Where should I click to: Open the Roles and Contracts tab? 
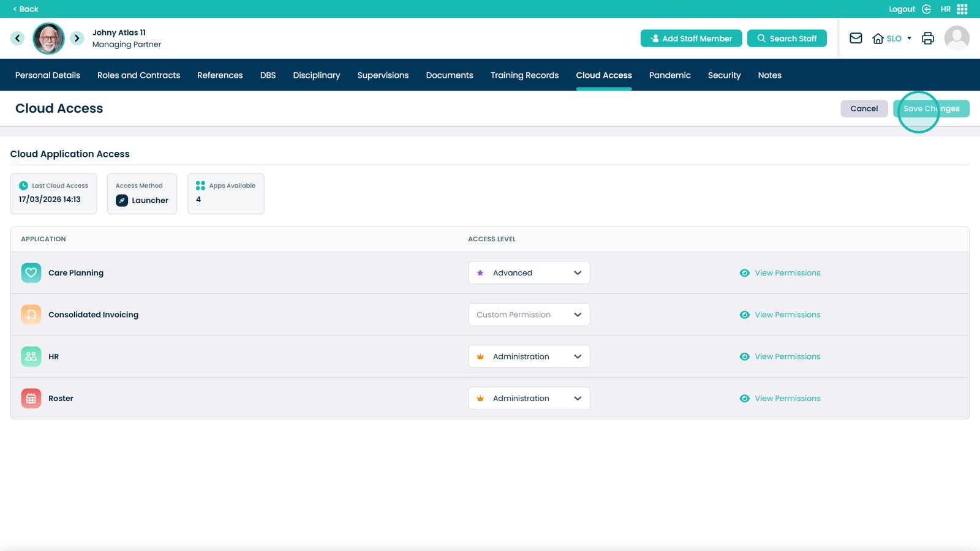coord(138,75)
